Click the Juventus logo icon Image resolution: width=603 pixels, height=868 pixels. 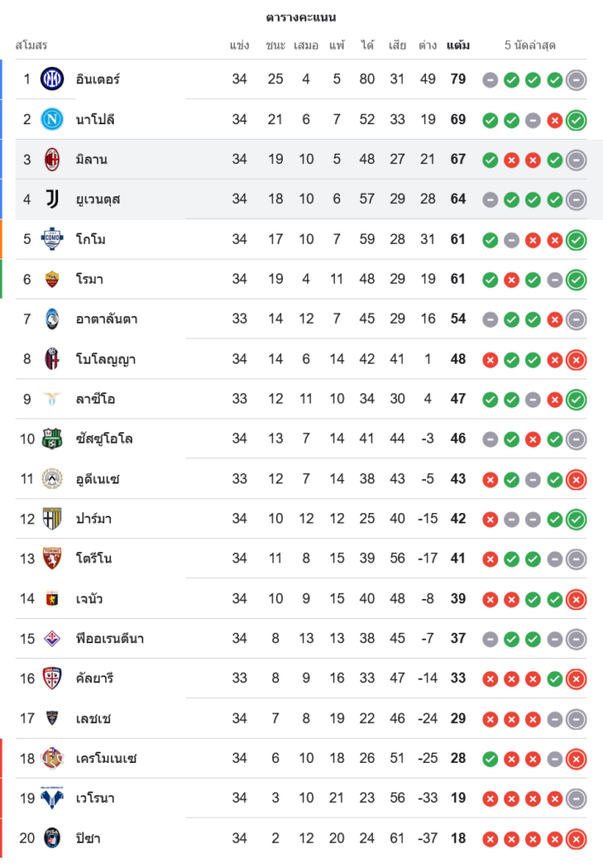[x=52, y=200]
